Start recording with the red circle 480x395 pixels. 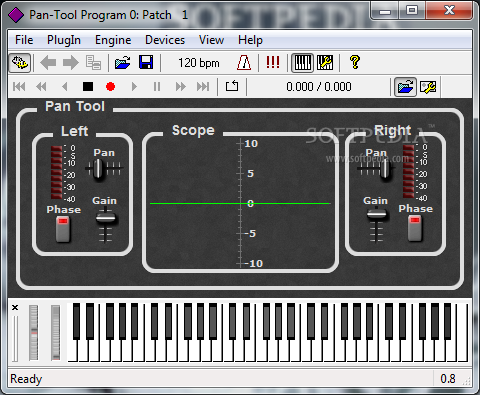pyautogui.click(x=110, y=87)
